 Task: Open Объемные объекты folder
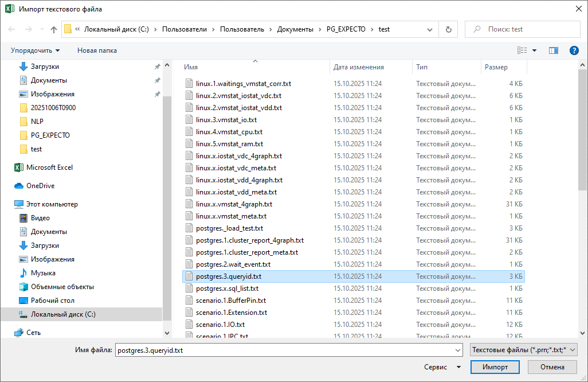click(x=62, y=287)
